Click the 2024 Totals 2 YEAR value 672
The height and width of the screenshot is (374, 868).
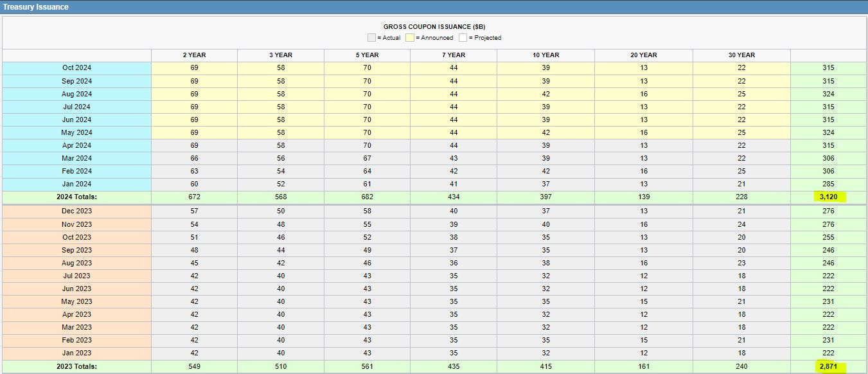click(x=194, y=197)
